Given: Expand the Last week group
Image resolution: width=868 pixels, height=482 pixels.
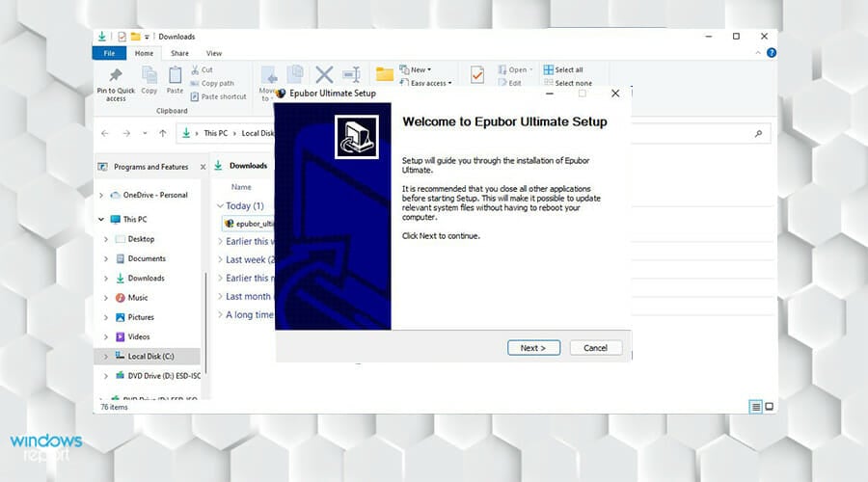Looking at the screenshot, I should pyautogui.click(x=220, y=259).
